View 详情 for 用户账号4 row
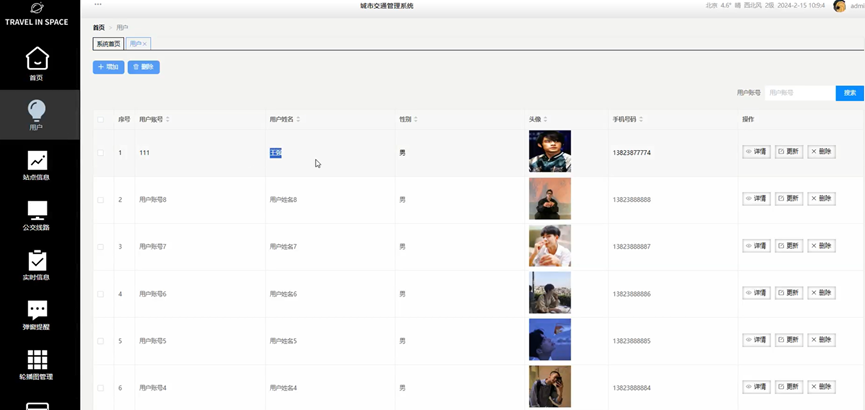This screenshot has height=410, width=865. pyautogui.click(x=756, y=387)
